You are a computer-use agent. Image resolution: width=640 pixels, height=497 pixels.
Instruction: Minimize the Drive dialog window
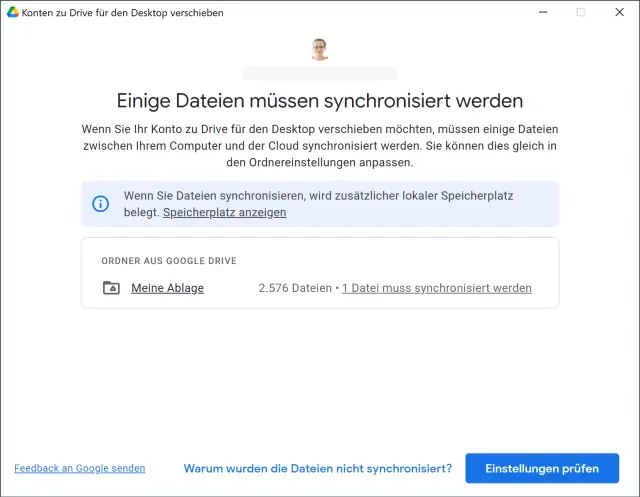543,12
